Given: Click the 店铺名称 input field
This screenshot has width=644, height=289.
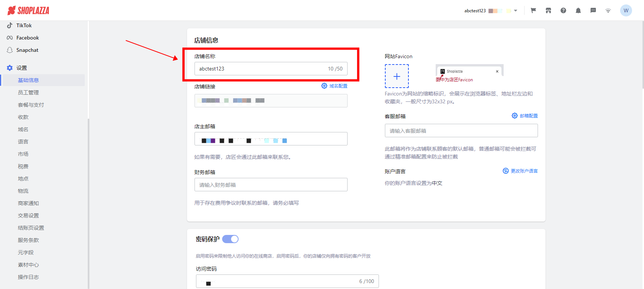Looking at the screenshot, I should coord(261,69).
